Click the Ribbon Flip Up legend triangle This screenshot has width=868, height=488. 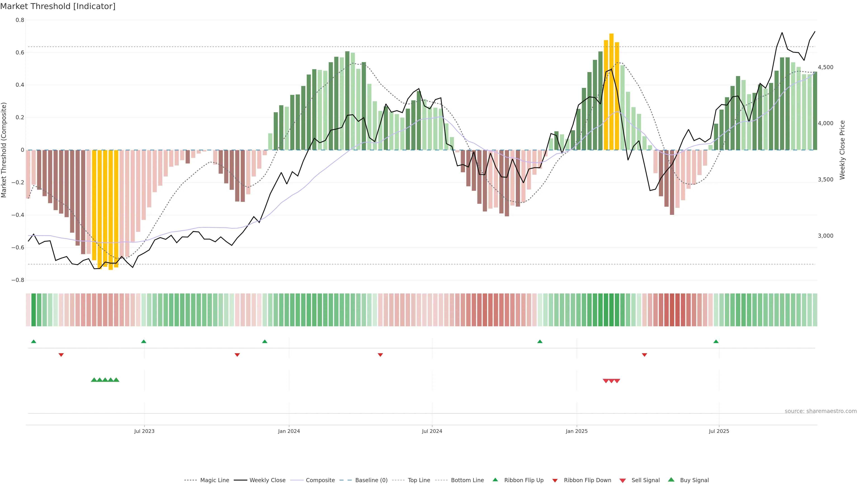click(495, 480)
